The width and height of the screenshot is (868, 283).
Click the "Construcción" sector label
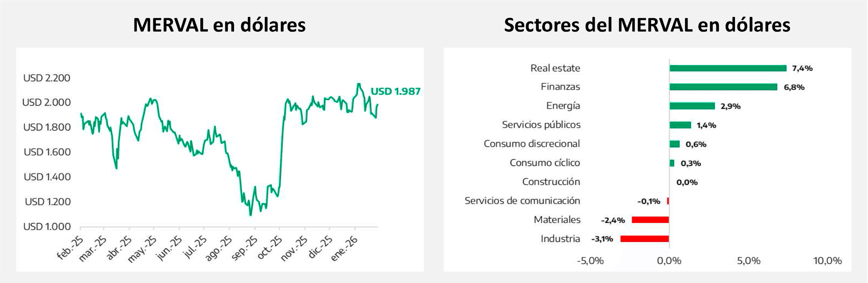pos(551,182)
